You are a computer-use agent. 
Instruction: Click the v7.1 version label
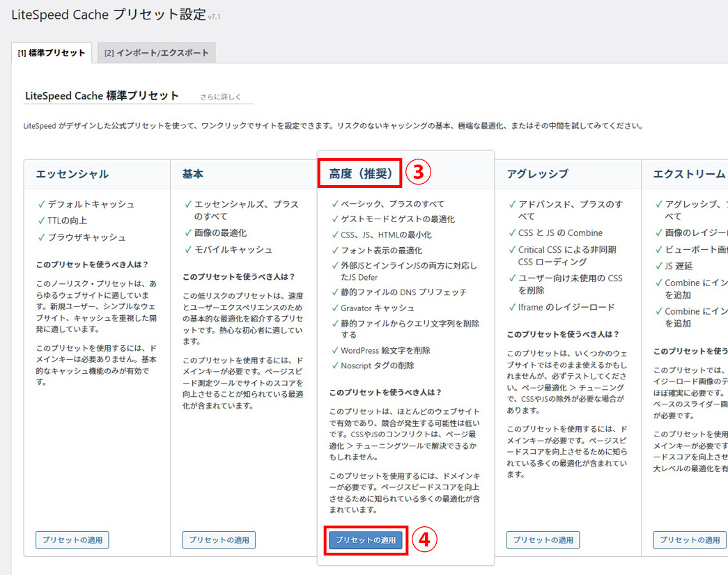pyautogui.click(x=214, y=17)
